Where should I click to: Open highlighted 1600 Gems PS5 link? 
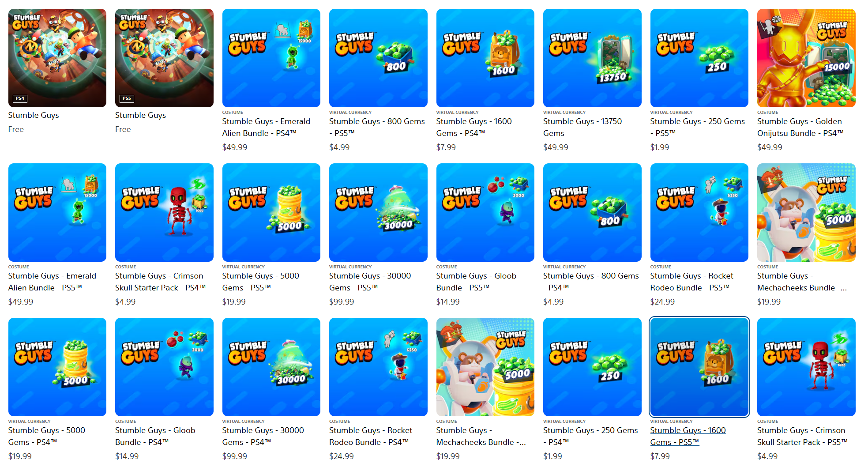click(688, 436)
